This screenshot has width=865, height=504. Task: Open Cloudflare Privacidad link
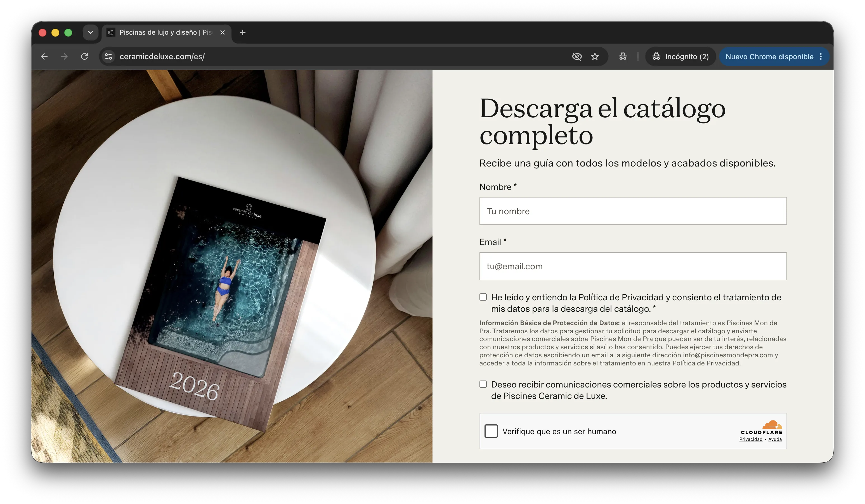pyautogui.click(x=751, y=439)
